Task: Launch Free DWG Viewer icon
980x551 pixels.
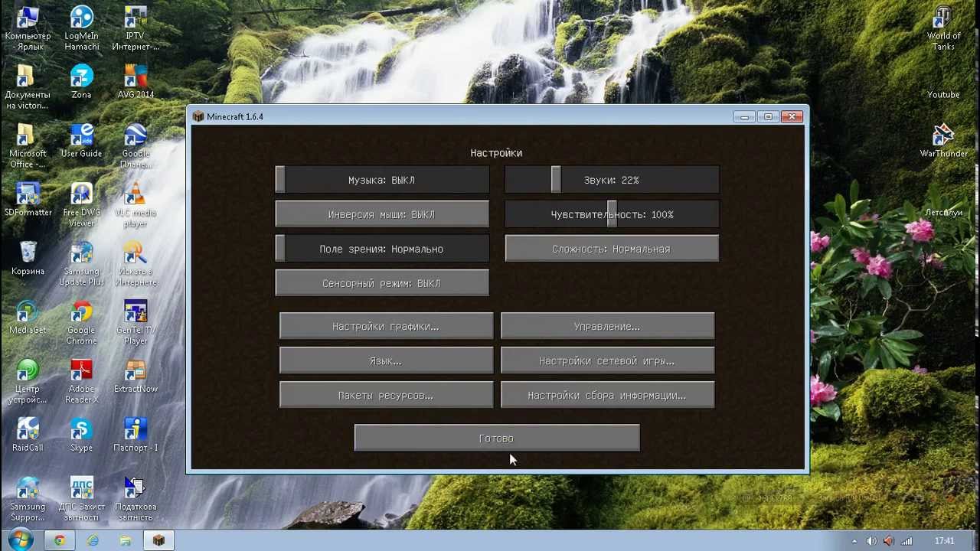Action: [x=81, y=205]
